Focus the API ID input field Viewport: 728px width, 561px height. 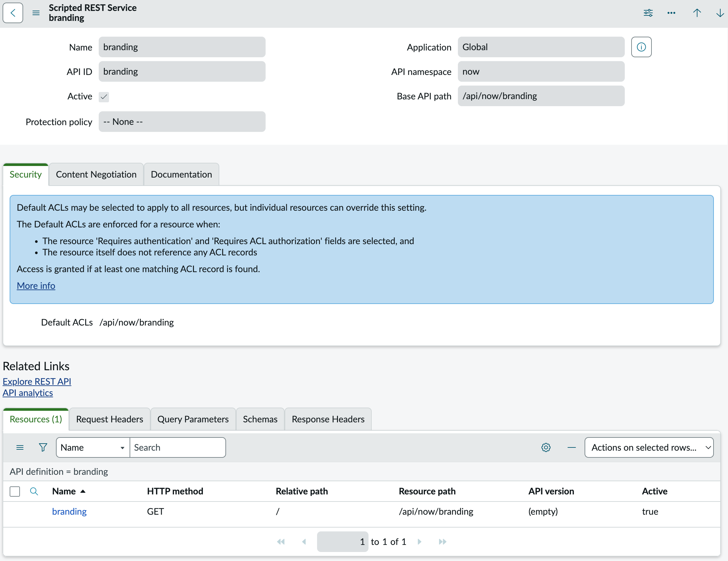[182, 71]
